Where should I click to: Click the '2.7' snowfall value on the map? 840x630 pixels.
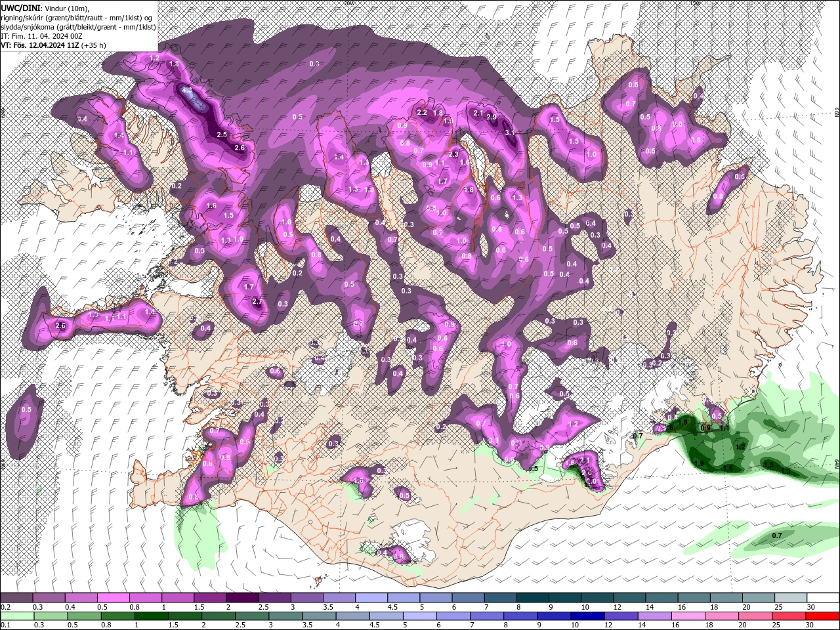(x=257, y=302)
